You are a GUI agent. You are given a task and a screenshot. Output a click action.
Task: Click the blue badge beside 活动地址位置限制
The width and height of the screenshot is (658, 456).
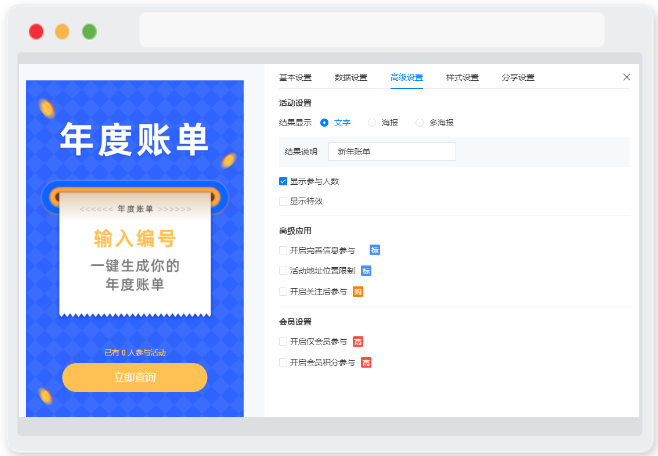(x=366, y=271)
